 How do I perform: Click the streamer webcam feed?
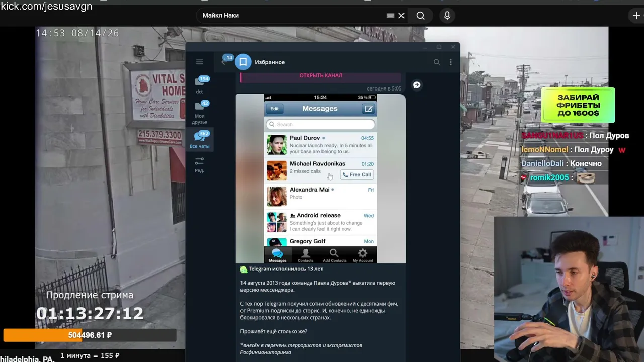point(569,289)
